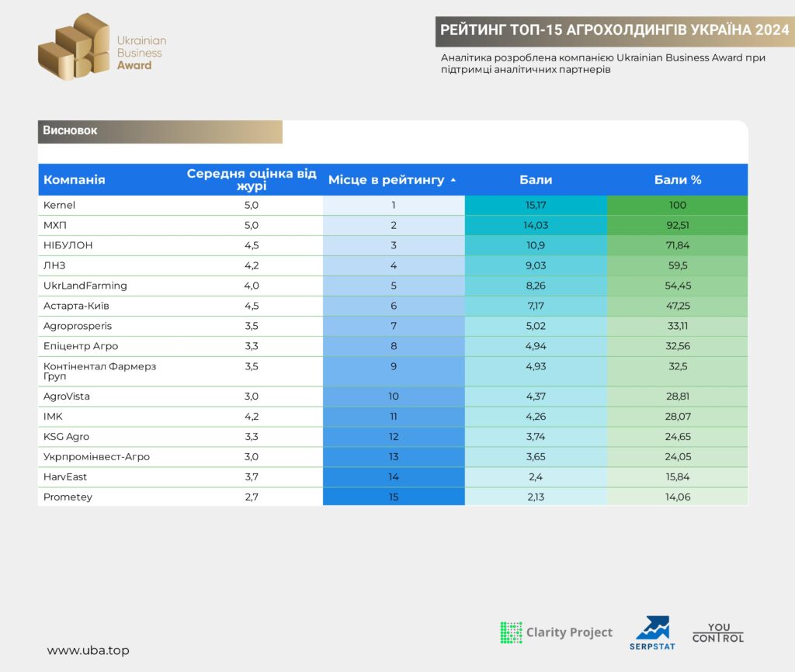Click the 71,84 percent cell
795x672 pixels.
pos(678,245)
